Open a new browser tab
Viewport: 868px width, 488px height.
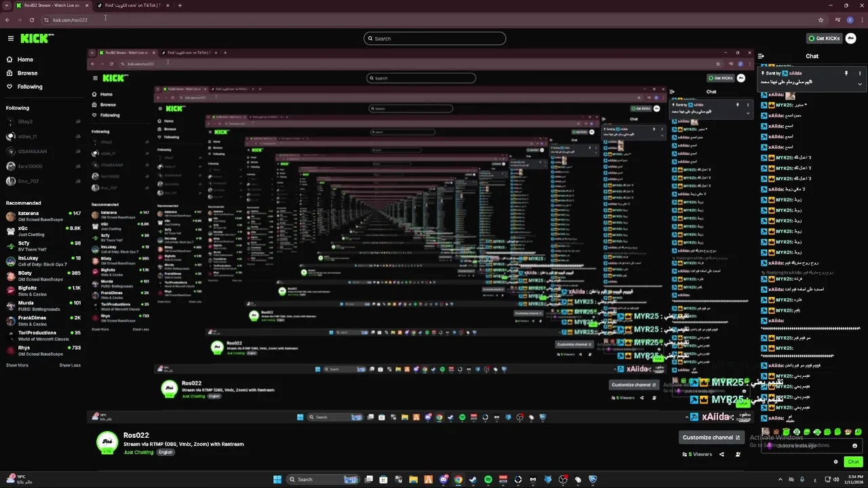point(180,5)
